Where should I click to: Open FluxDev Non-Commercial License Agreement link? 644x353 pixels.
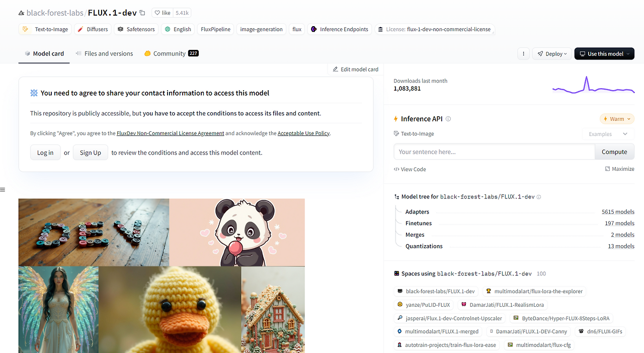(x=170, y=133)
